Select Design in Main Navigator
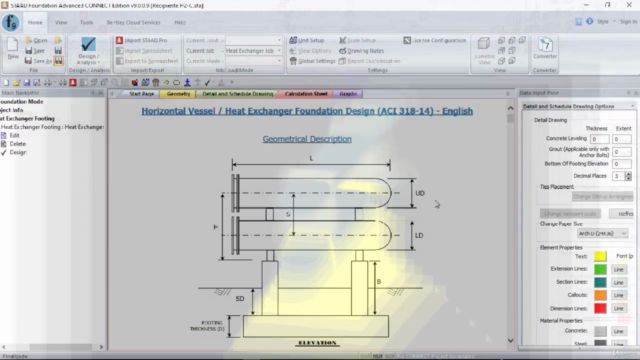Screen dimensions: 640x360 tap(18, 152)
